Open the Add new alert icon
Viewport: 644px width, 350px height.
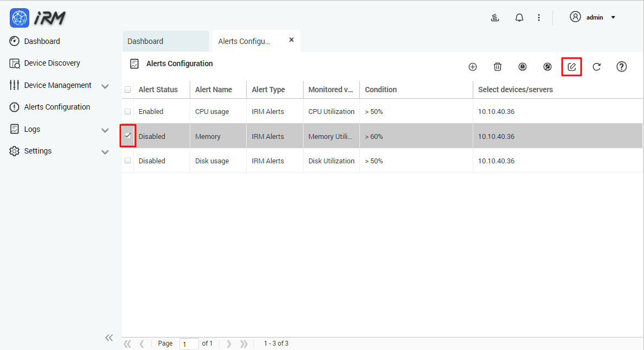point(472,66)
